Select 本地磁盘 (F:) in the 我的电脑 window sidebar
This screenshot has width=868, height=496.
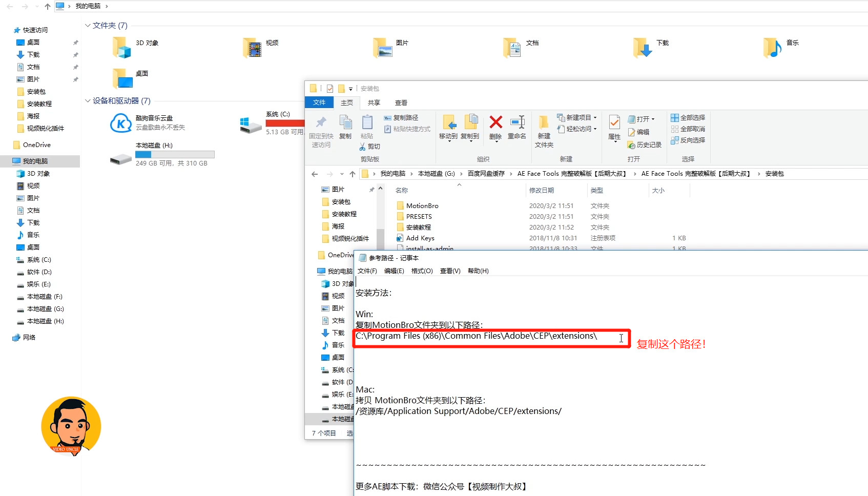coord(45,297)
